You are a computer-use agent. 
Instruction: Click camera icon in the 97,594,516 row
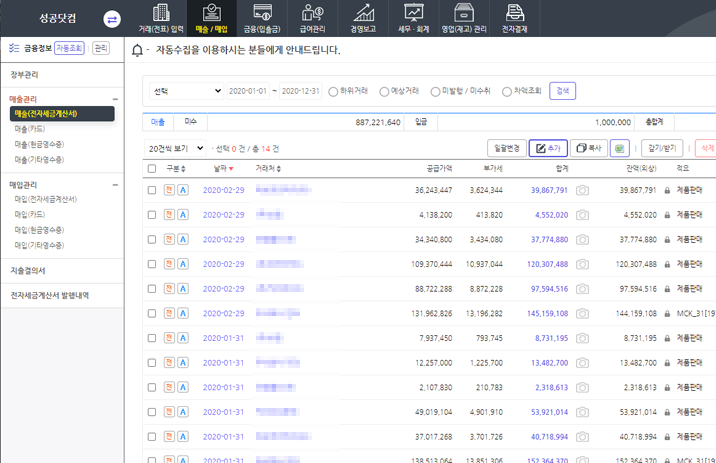pos(582,289)
